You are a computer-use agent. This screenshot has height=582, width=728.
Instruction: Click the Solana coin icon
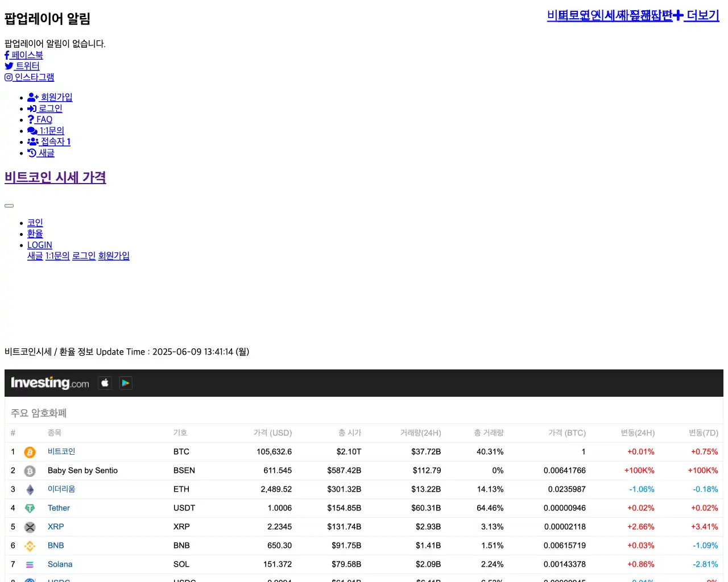(30, 565)
